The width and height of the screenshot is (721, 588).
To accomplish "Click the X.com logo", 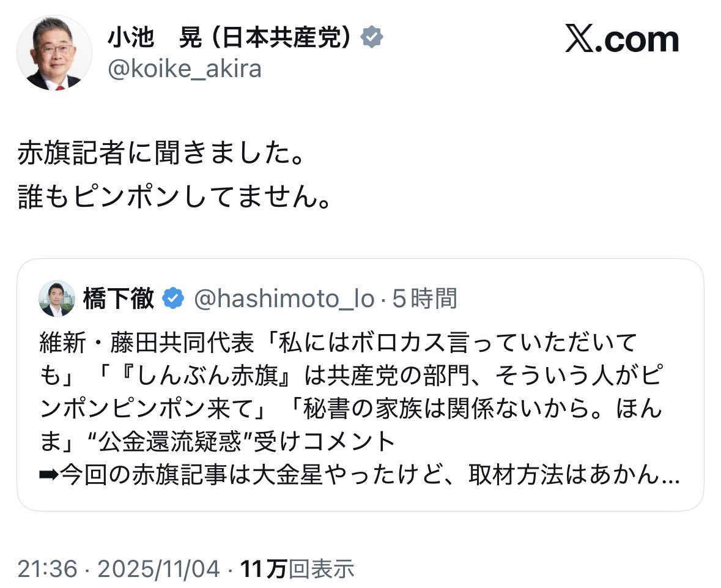I will 621,40.
